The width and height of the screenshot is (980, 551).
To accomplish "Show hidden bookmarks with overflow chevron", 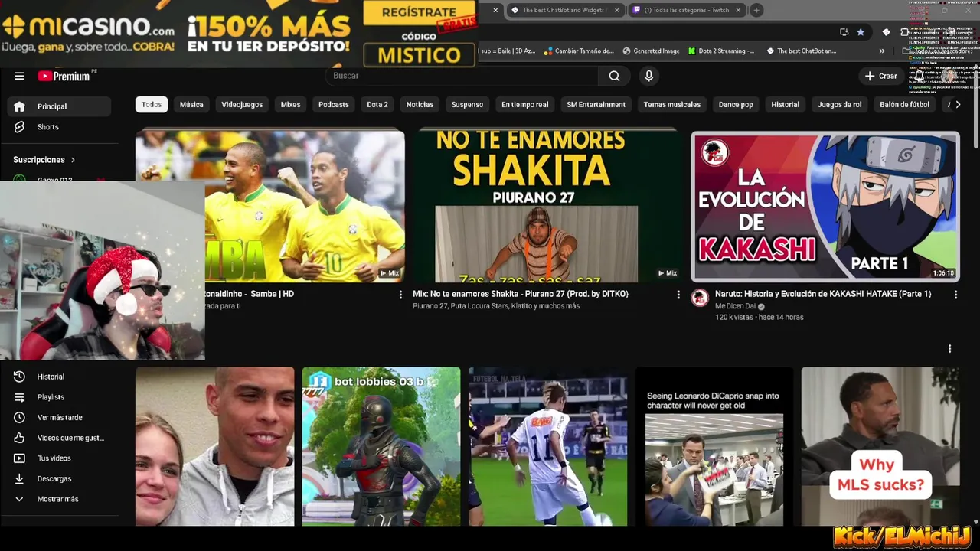I will [881, 51].
